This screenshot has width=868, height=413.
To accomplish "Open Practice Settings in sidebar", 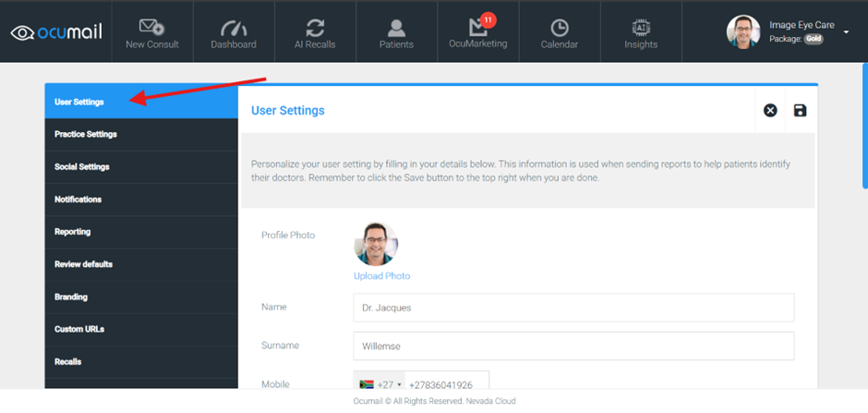I will (141, 135).
